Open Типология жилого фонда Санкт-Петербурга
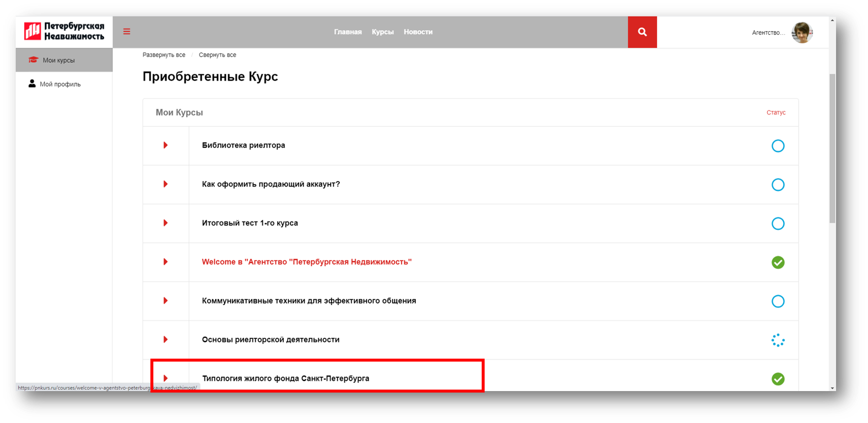Image resolution: width=868 pixels, height=423 pixels. 286,378
